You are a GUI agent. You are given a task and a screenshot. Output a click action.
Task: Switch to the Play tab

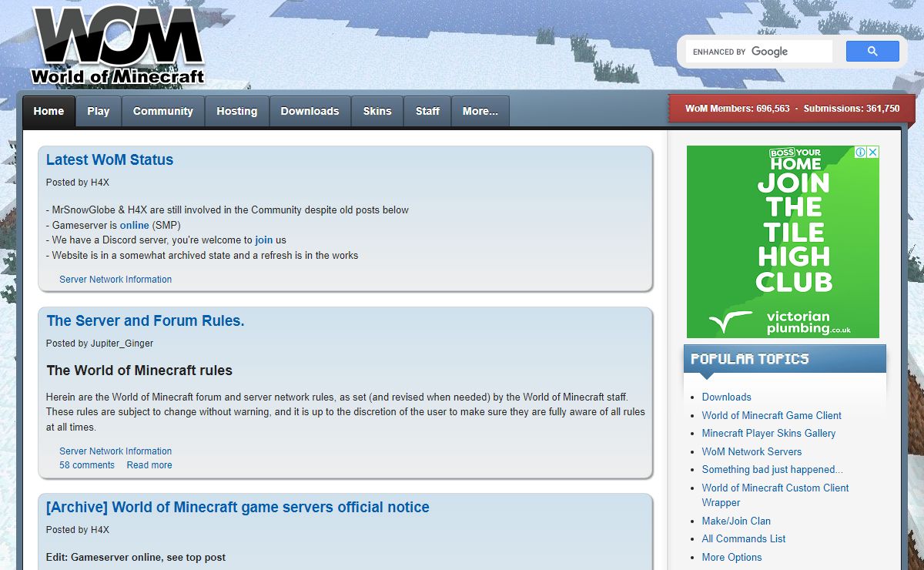tap(99, 111)
